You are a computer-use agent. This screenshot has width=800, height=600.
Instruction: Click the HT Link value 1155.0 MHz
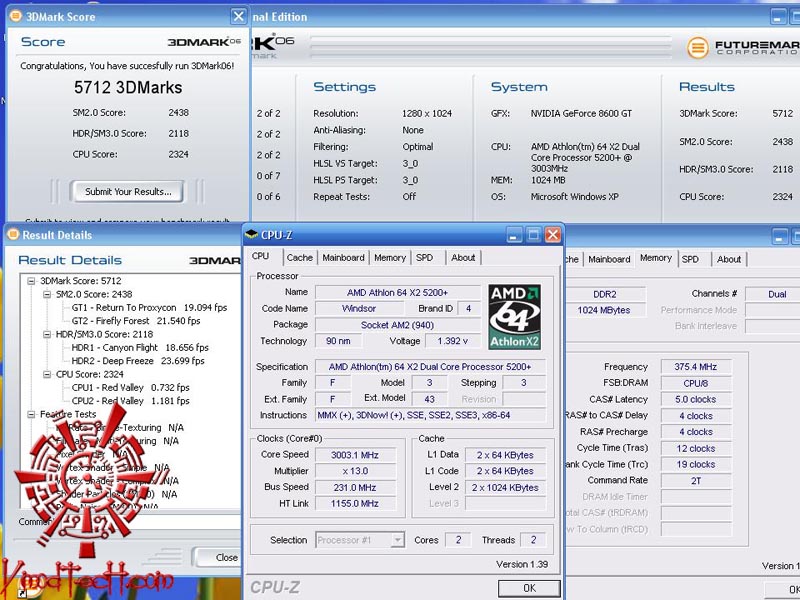355,504
